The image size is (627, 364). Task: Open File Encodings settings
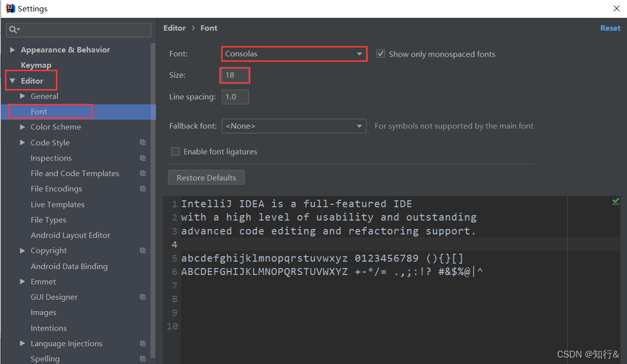[56, 188]
